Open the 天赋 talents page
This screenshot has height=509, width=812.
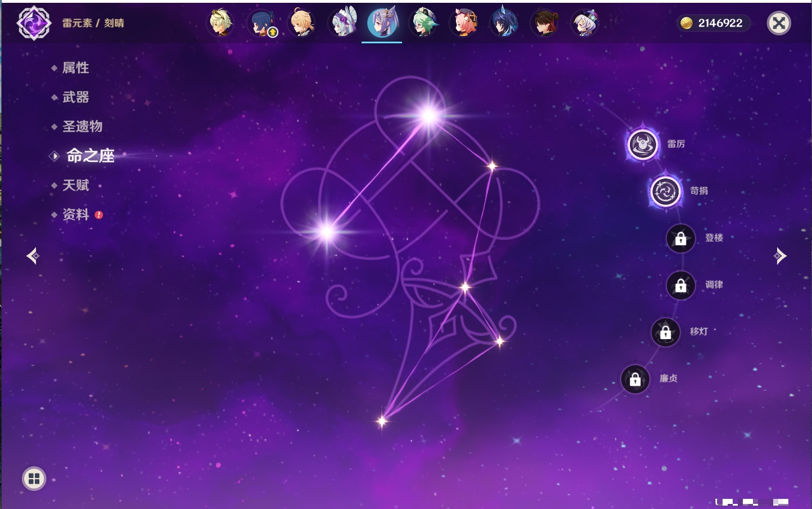pos(75,185)
